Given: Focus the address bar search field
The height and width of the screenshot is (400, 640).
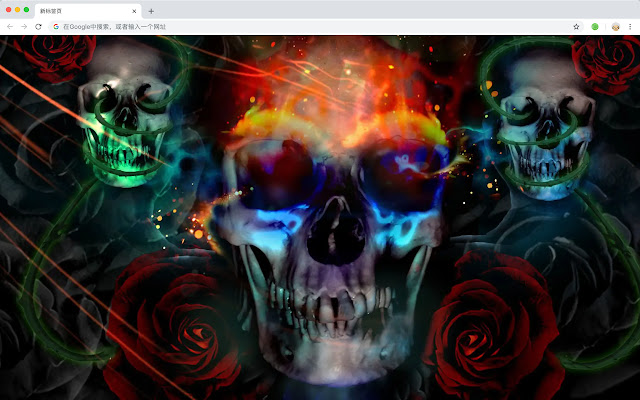Looking at the screenshot, I should pos(316,27).
